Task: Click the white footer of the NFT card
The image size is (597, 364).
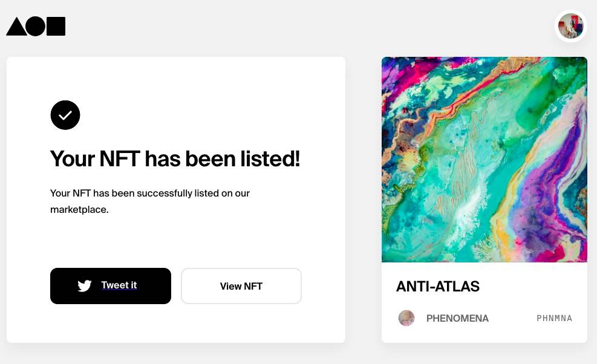Action: (484, 302)
